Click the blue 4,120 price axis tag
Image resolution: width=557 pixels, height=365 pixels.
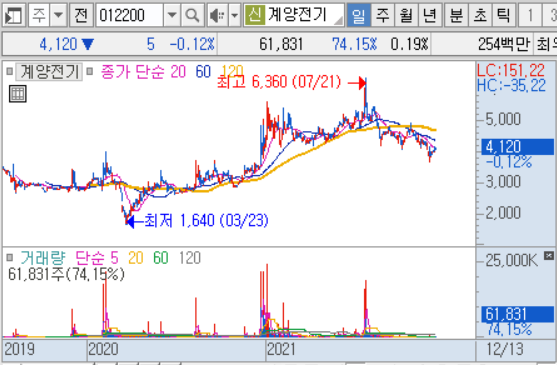[517, 147]
